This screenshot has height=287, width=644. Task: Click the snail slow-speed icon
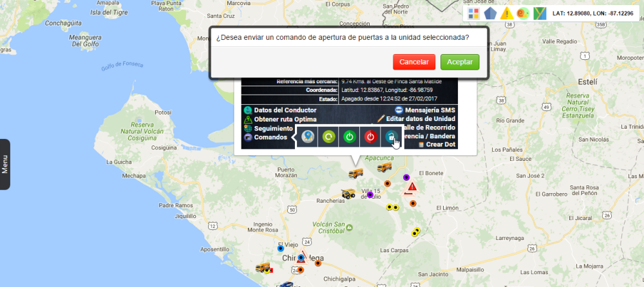(523, 14)
